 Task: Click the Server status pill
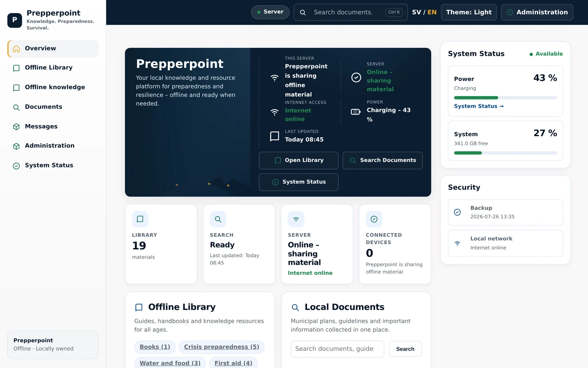click(x=270, y=12)
